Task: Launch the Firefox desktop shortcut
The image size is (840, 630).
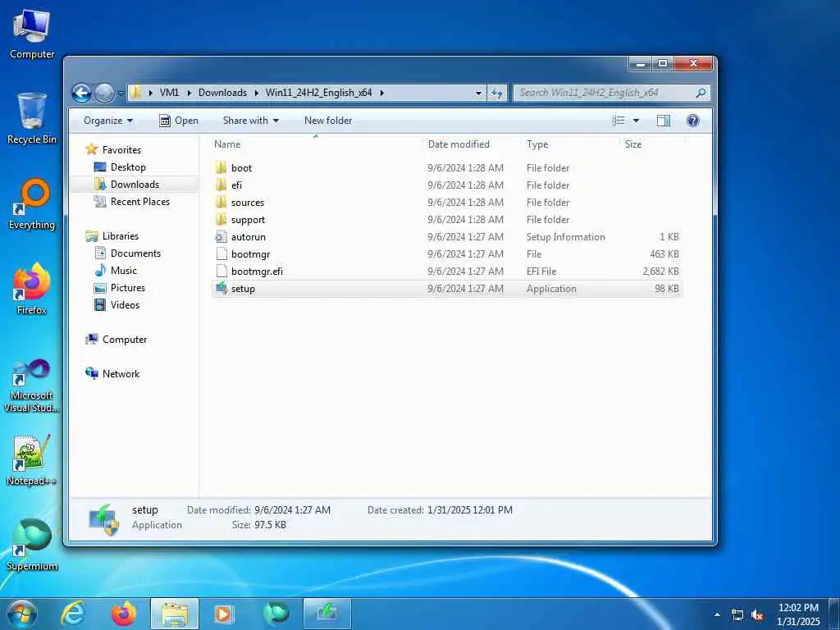Action: pos(32,290)
